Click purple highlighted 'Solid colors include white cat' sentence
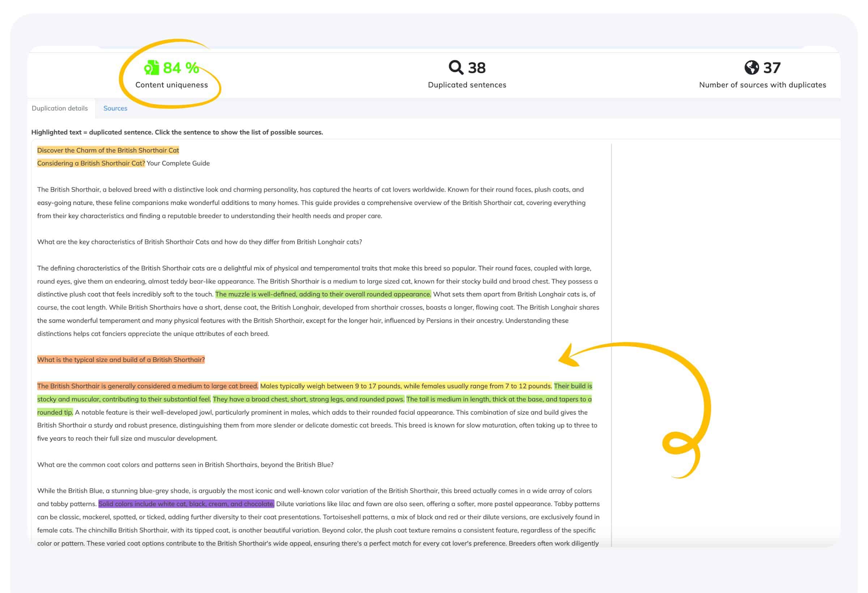The height and width of the screenshot is (593, 868). 186,504
